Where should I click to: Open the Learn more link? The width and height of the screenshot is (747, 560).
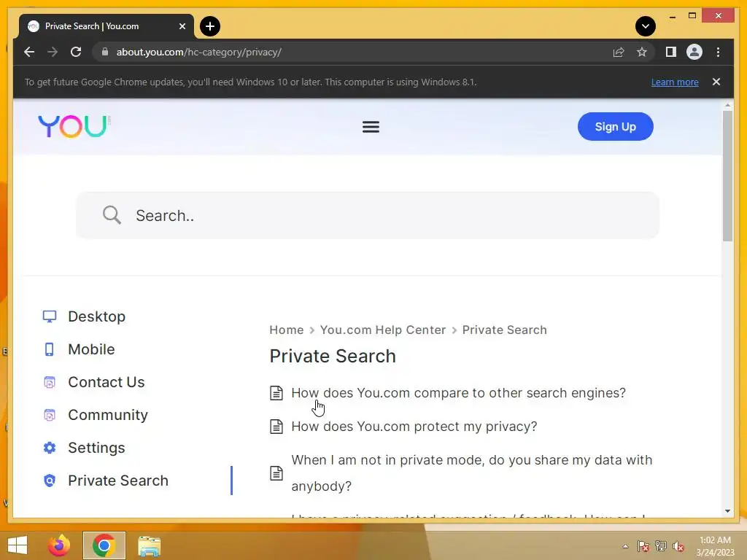coord(675,82)
